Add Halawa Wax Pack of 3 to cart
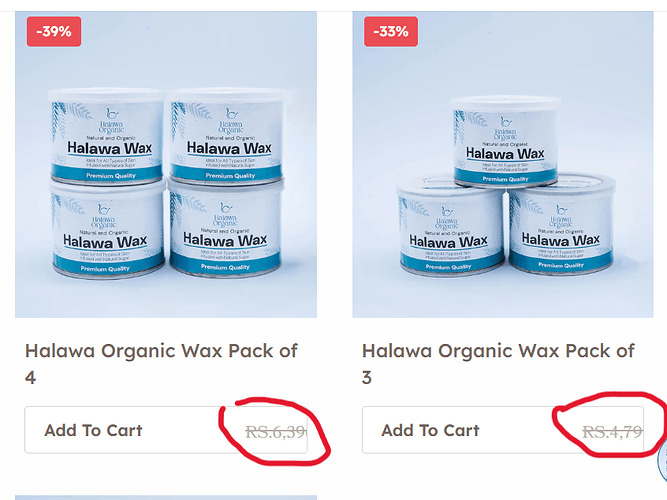This screenshot has width=667, height=500. 431,430
